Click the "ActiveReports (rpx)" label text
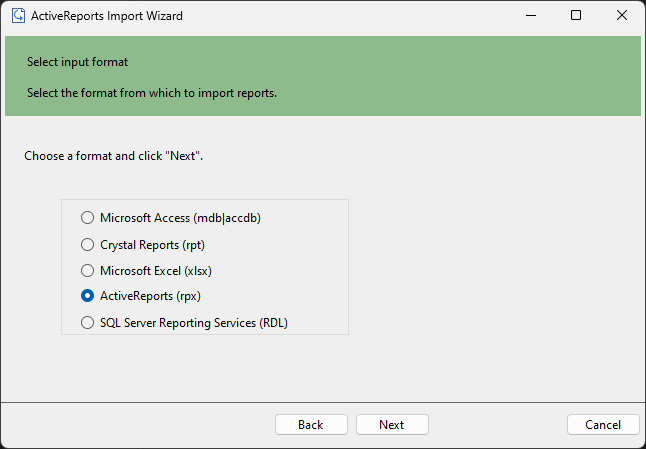 pyautogui.click(x=150, y=296)
